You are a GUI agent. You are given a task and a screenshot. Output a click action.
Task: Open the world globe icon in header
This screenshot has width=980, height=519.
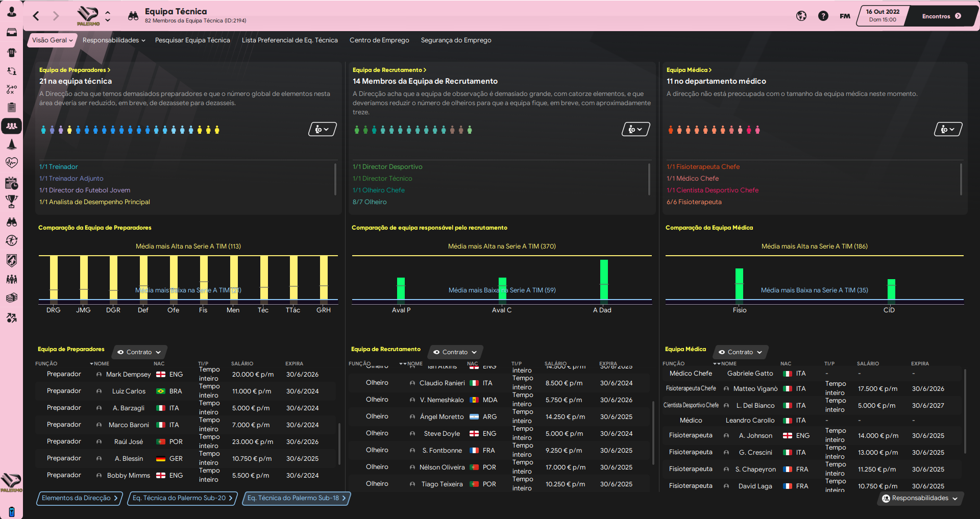point(801,16)
